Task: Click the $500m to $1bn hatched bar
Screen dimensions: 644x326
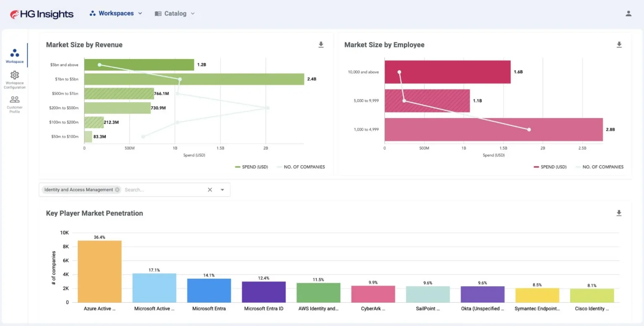Action: click(x=119, y=93)
